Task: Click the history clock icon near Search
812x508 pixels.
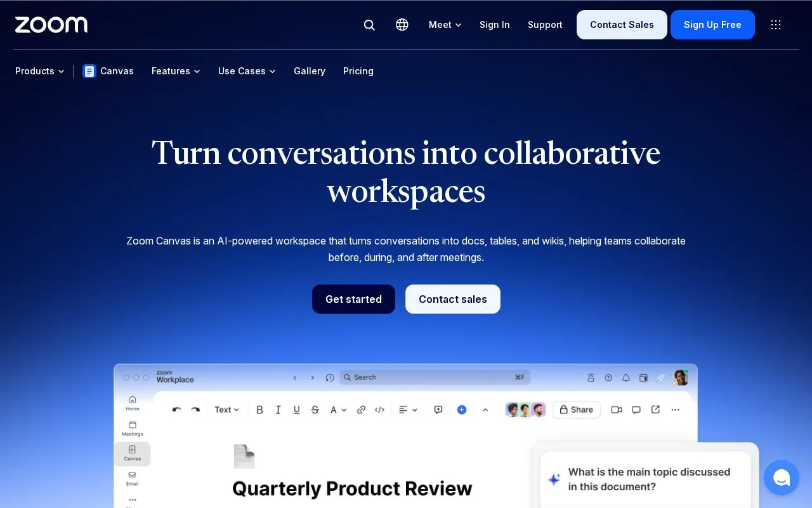Action: coord(330,377)
